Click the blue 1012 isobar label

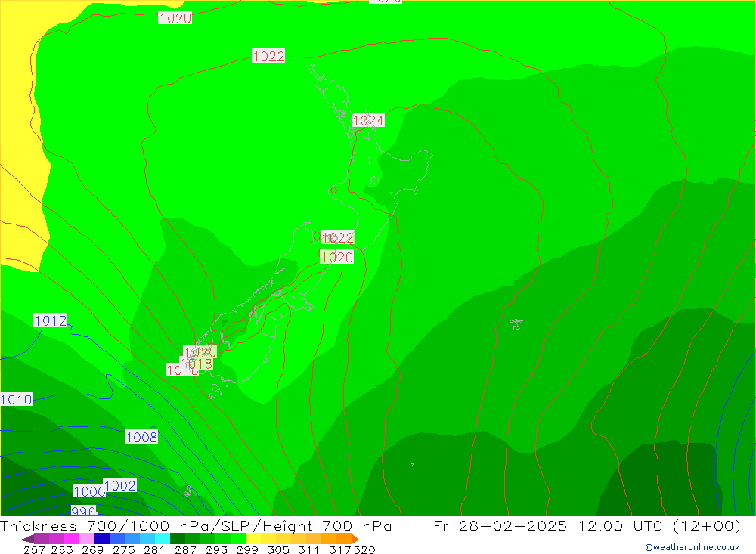point(51,320)
